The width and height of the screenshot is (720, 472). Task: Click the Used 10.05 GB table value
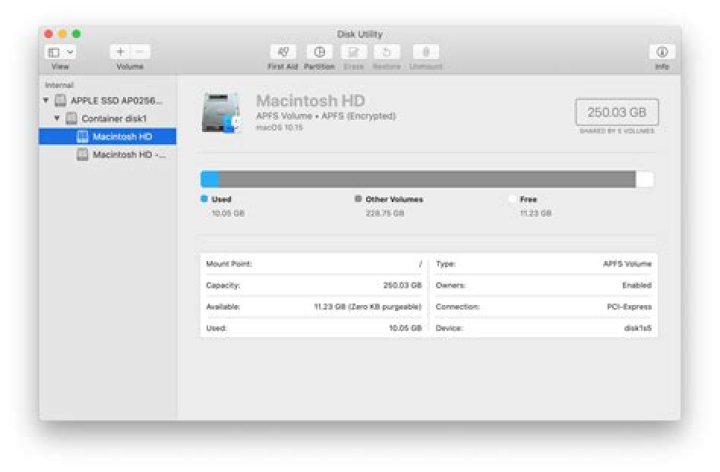tap(405, 328)
